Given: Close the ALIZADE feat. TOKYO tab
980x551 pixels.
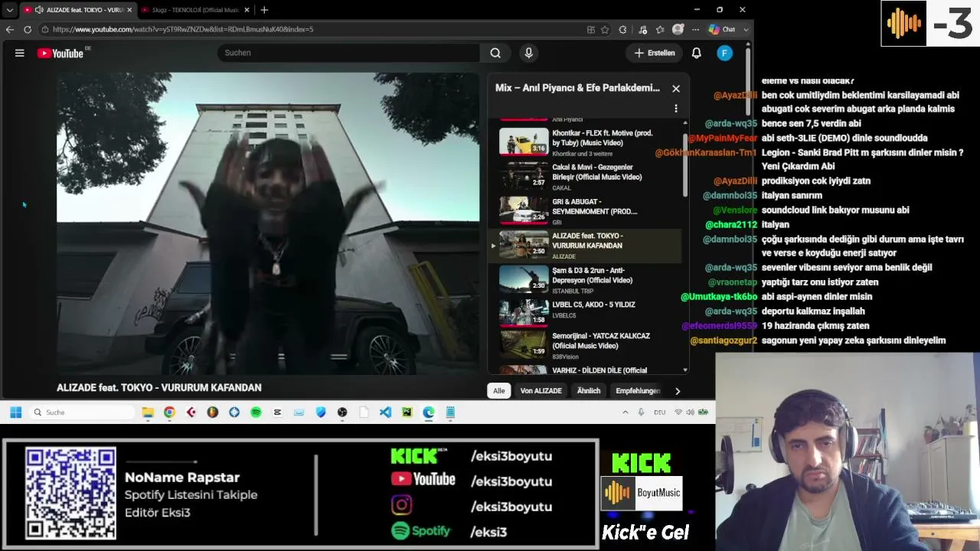Looking at the screenshot, I should (129, 10).
